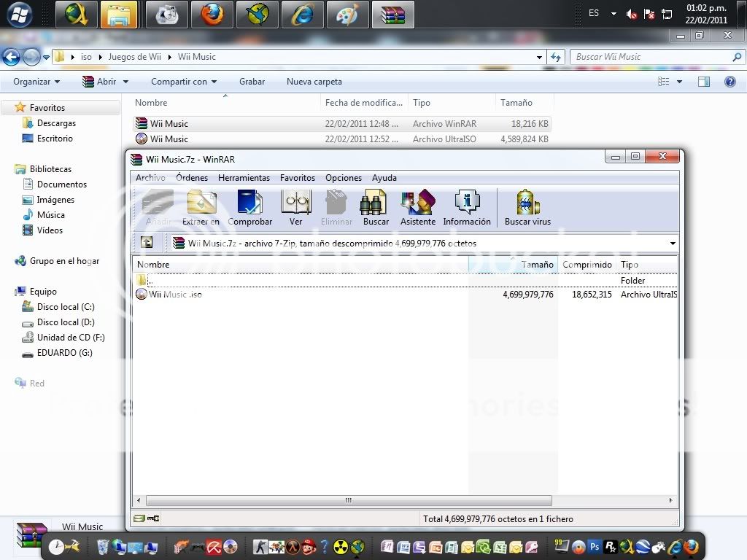Click the network icon in the system tray

tap(667, 15)
